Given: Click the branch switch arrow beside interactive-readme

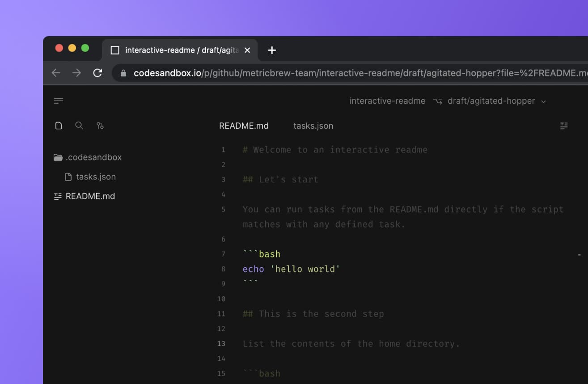Looking at the screenshot, I should 437,101.
